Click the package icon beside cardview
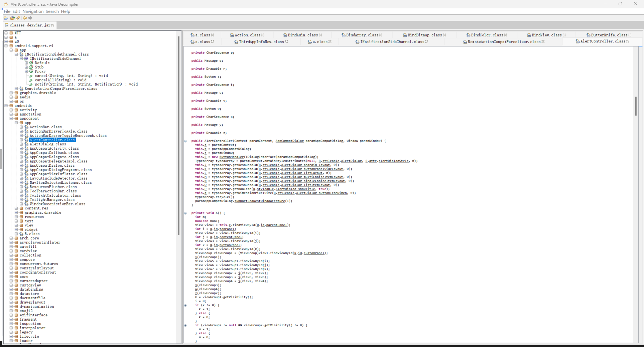This screenshot has width=644, height=347. coord(16,251)
